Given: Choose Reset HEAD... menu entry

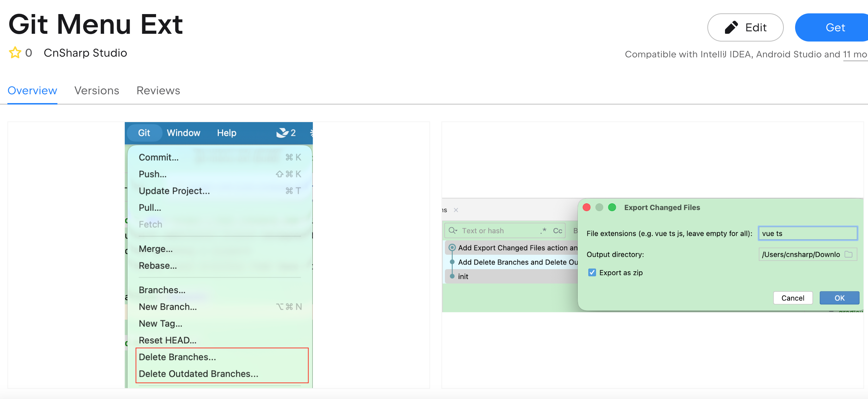Looking at the screenshot, I should [220, 340].
